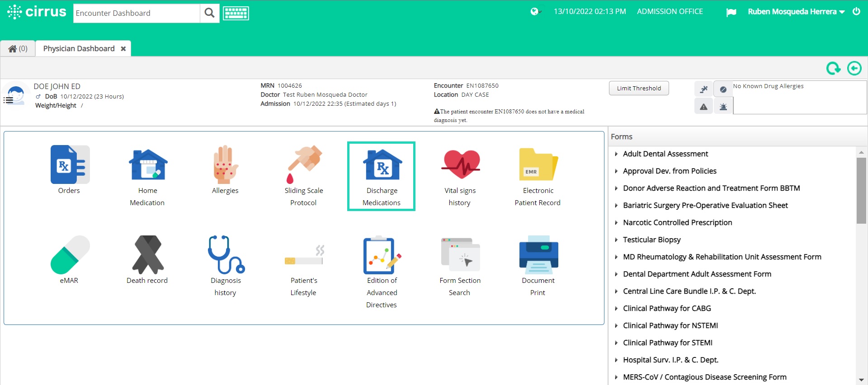Open the Orders module icon
This screenshot has width=868, height=385.
70,165
